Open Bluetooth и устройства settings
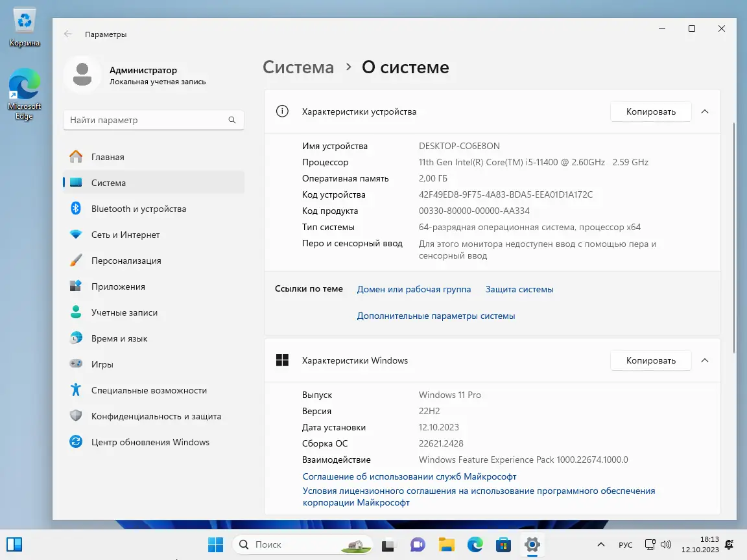Screen dimensions: 747x560 tap(154, 209)
